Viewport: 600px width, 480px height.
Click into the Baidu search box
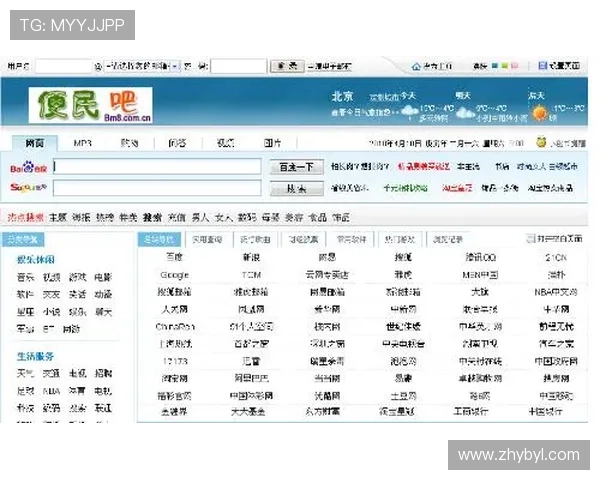click(x=157, y=167)
